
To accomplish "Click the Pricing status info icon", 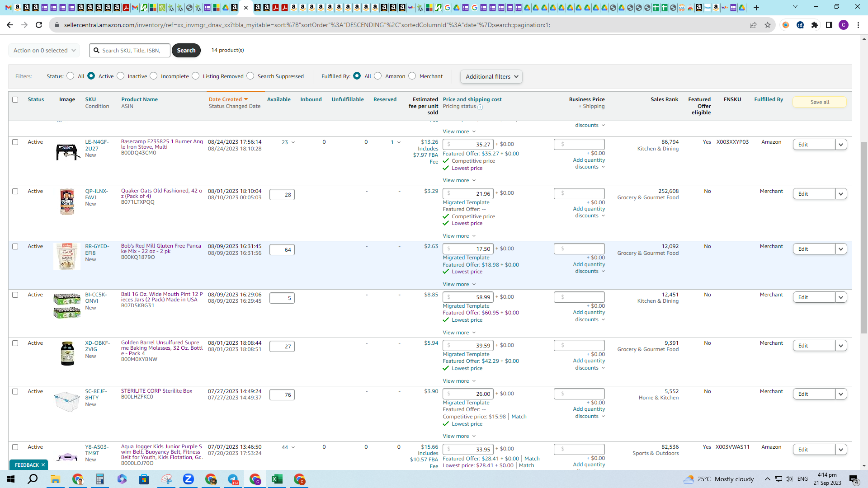I will [480, 107].
